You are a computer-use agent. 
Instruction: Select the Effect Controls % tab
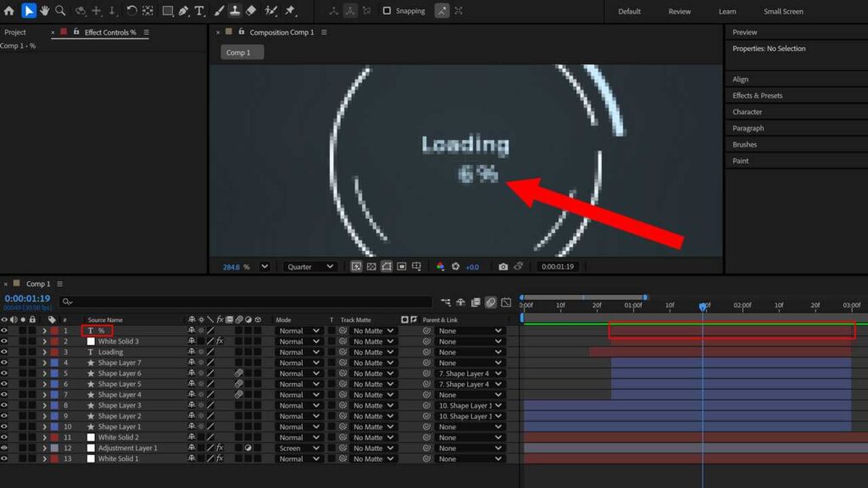pyautogui.click(x=110, y=32)
